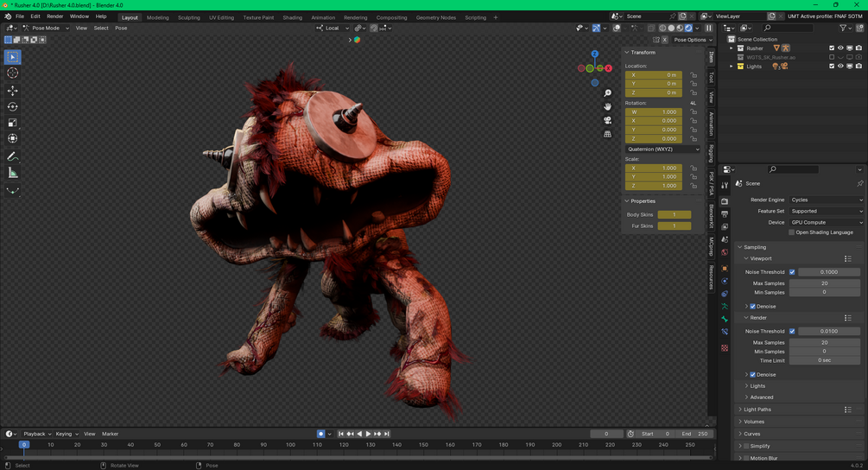Switch between perspective and orthographic grid icon
Screen dimensions: 868x470
(608, 134)
